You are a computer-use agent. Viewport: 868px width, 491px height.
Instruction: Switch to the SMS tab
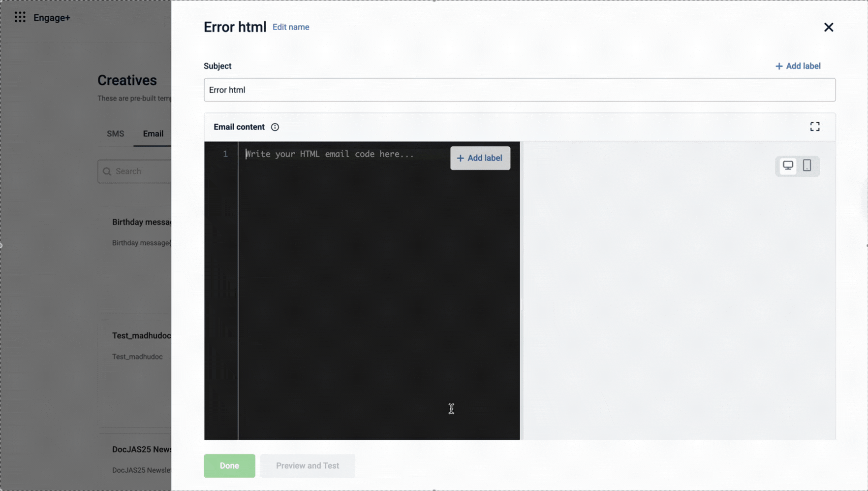(115, 133)
